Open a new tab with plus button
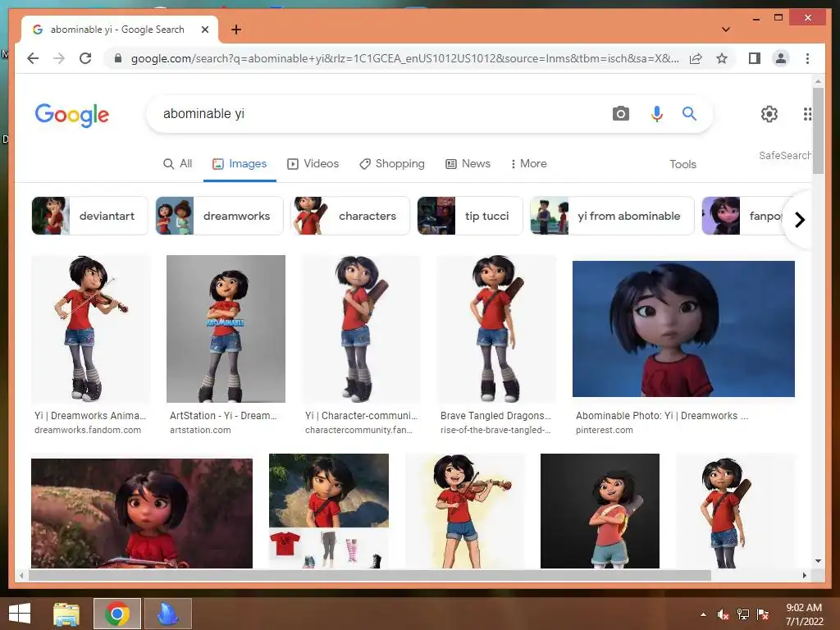 (x=235, y=30)
